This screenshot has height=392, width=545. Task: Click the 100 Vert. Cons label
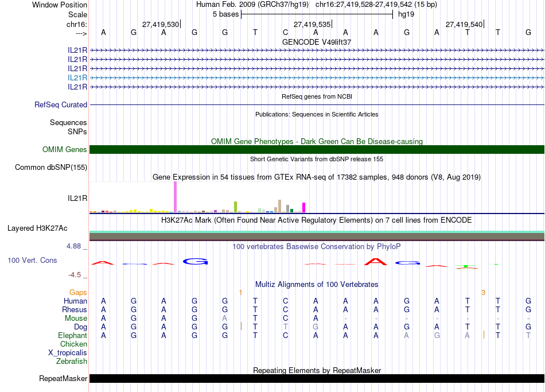tap(32, 260)
